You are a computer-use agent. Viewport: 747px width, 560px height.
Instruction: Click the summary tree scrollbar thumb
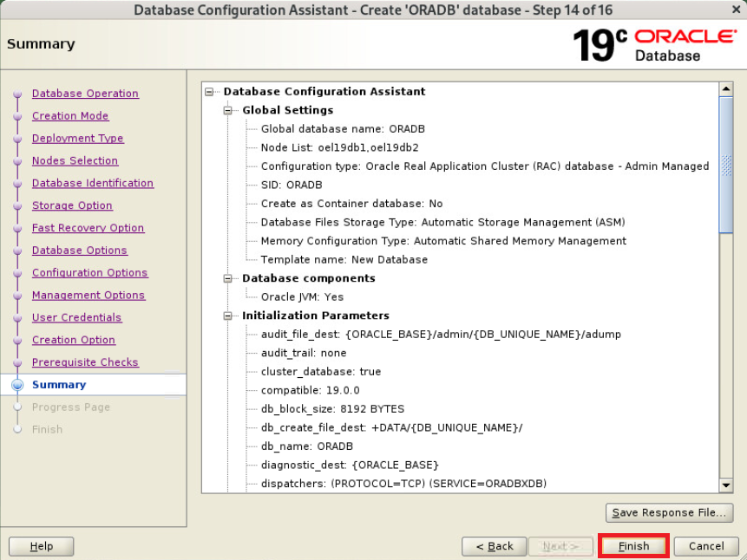pyautogui.click(x=726, y=165)
